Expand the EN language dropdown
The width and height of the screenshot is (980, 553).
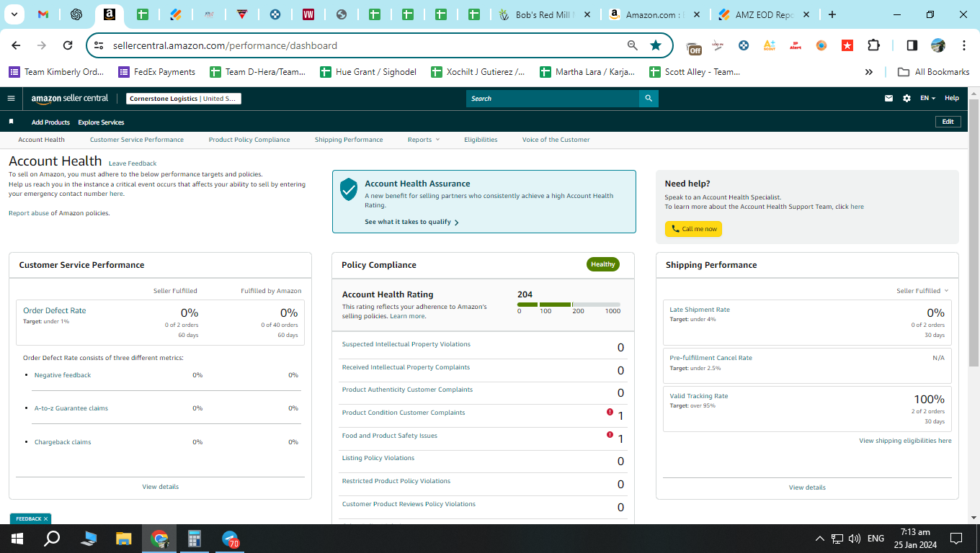pyautogui.click(x=927, y=99)
